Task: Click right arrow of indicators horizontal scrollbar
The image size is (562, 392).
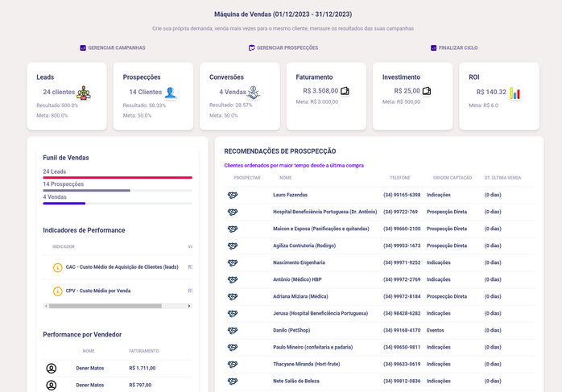Action: point(190,306)
